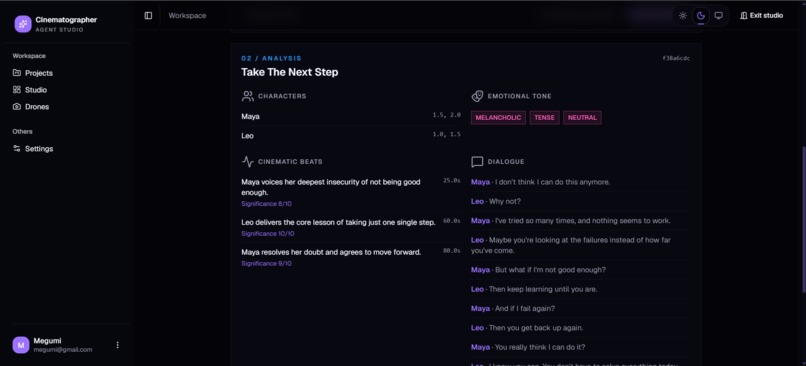Click dialogue 'Maybe you're looking at the failures'

571,245
